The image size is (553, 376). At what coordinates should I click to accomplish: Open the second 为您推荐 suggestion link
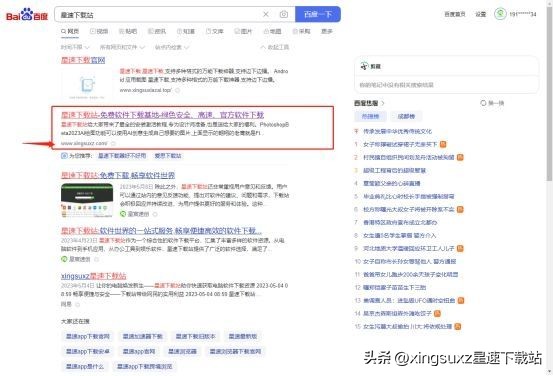pyautogui.click(x=168, y=156)
